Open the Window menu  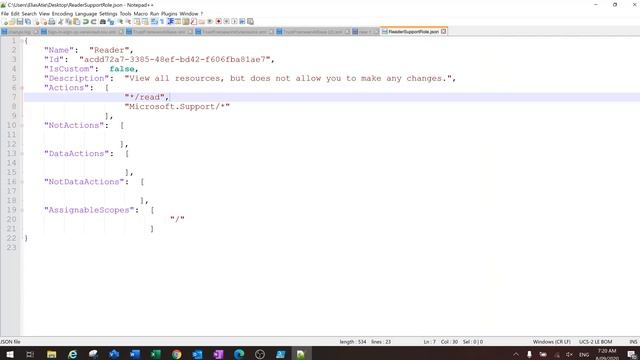pyautogui.click(x=189, y=13)
